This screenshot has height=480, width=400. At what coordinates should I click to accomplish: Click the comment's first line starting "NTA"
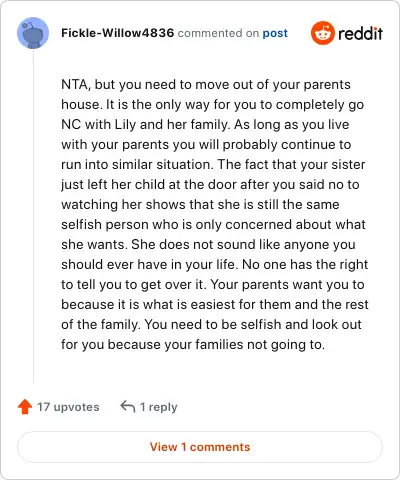coord(206,85)
